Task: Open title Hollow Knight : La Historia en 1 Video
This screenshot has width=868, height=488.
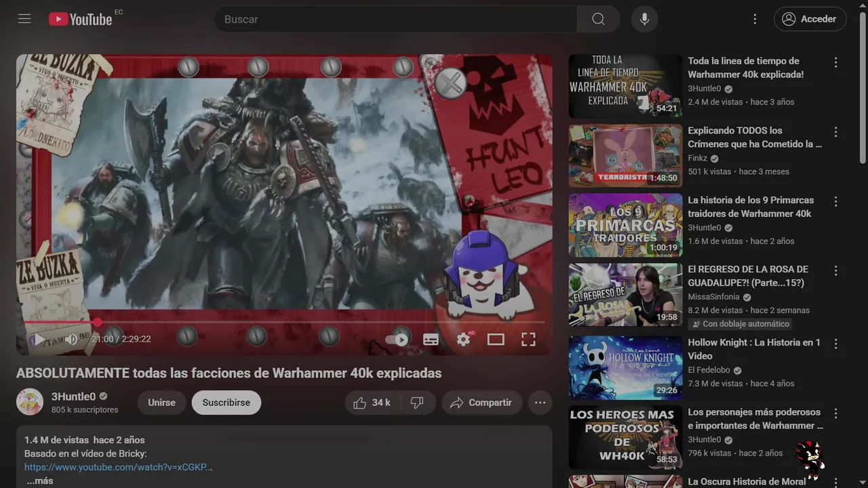Action: tap(754, 349)
